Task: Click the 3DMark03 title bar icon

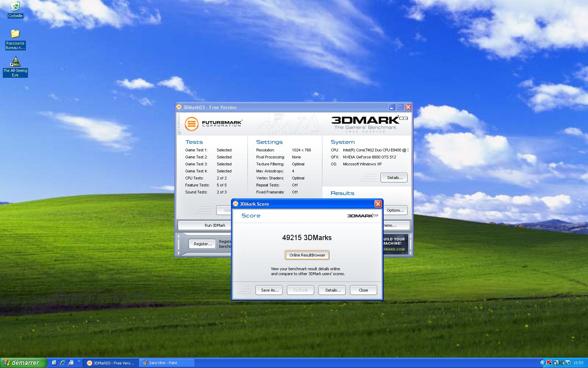Action: (179, 107)
